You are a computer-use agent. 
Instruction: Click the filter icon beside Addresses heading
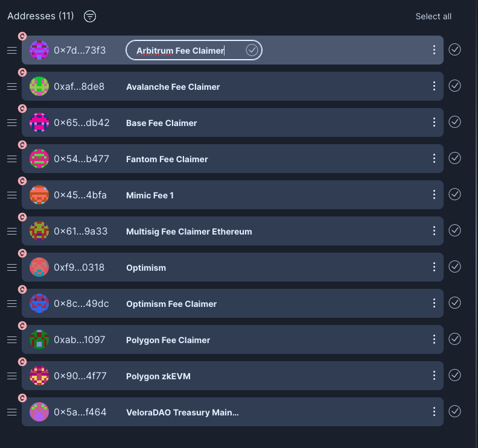coord(90,16)
